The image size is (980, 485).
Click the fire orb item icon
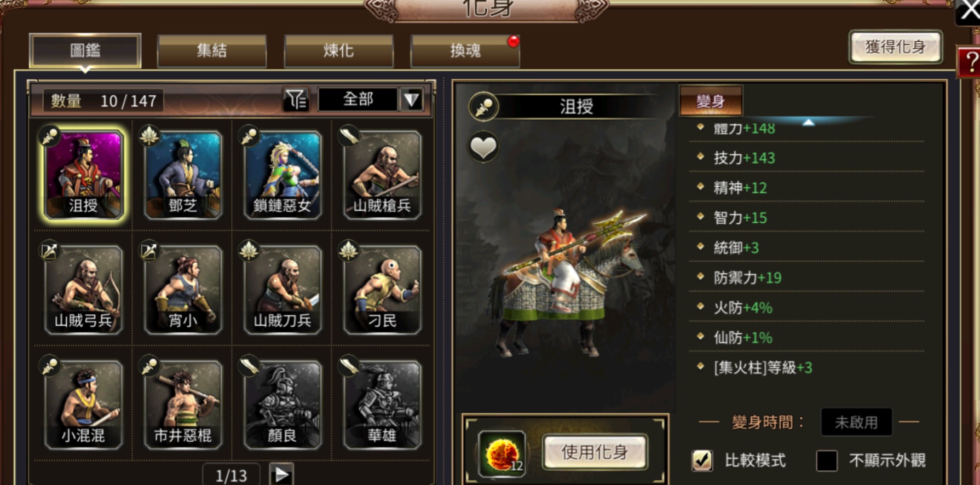pos(501,453)
